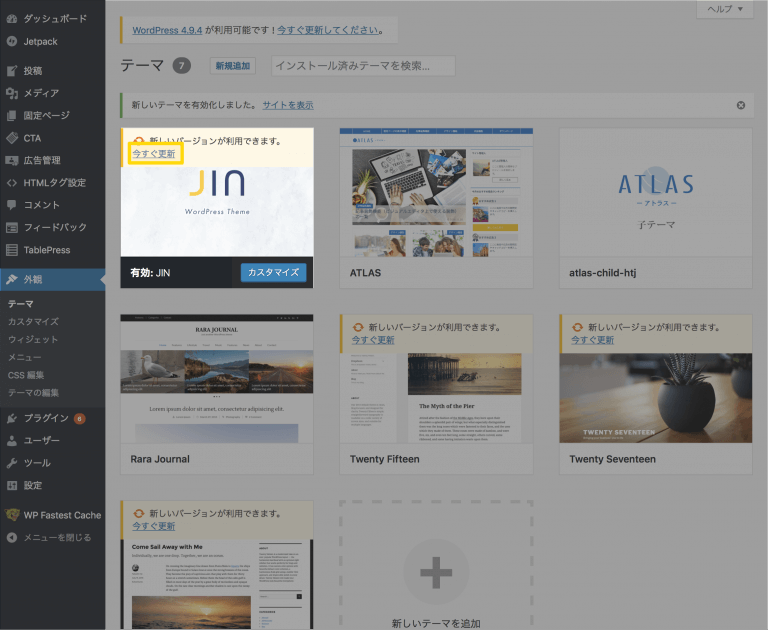Click the collapse menu arrow icon

click(12, 537)
